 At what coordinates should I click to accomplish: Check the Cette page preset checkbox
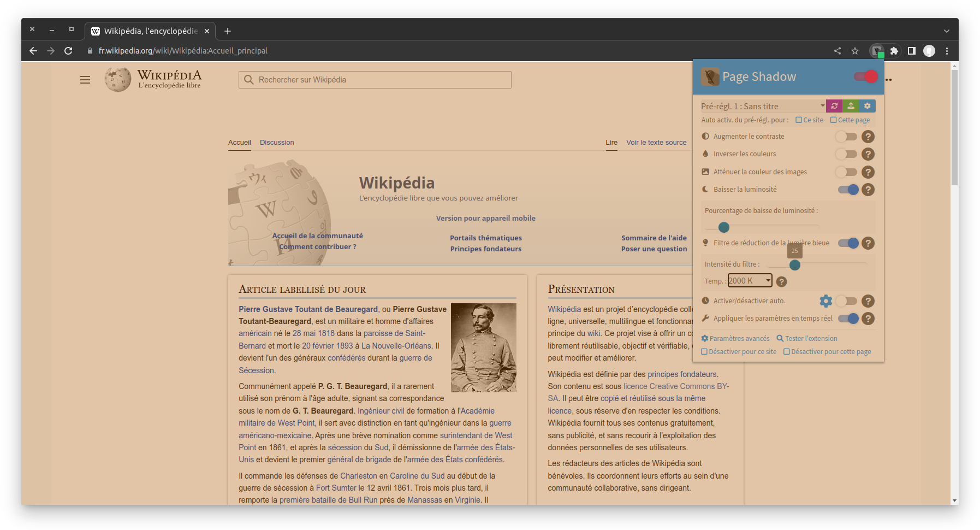(833, 120)
